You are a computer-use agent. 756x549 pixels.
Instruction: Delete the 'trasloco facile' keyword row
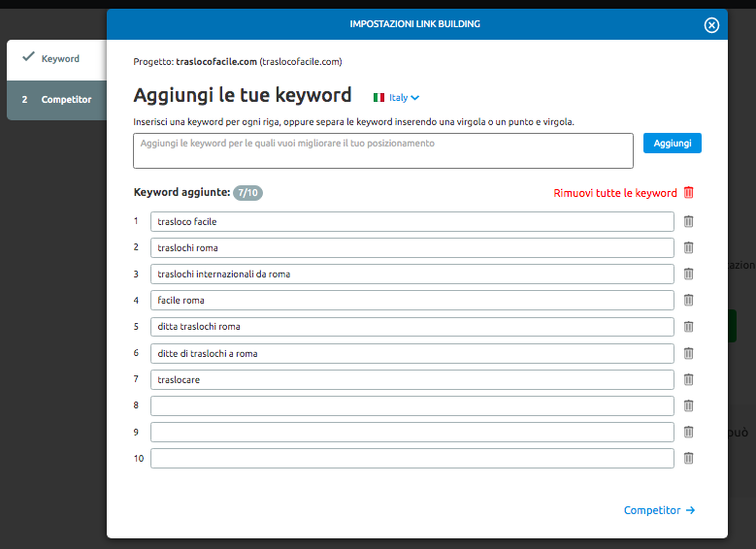tap(688, 221)
